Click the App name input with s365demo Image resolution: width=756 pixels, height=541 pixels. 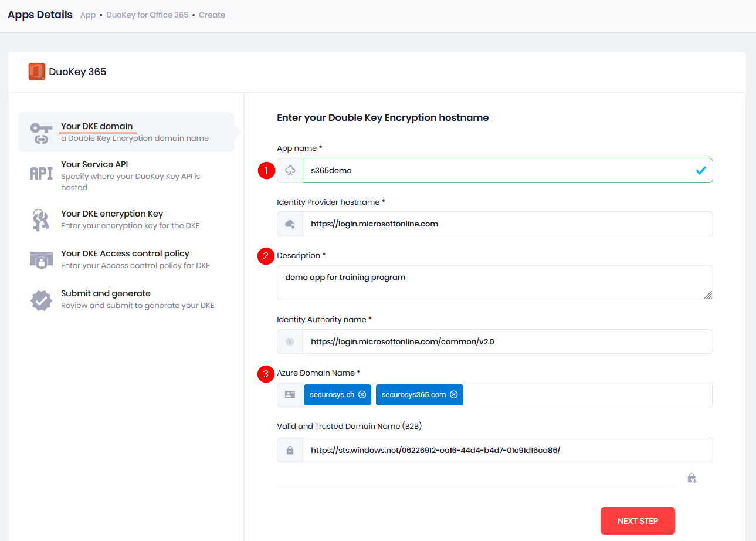click(508, 171)
